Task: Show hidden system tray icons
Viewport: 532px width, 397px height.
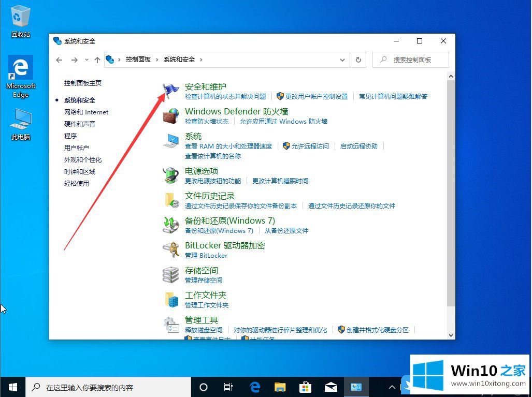Action: (392, 387)
